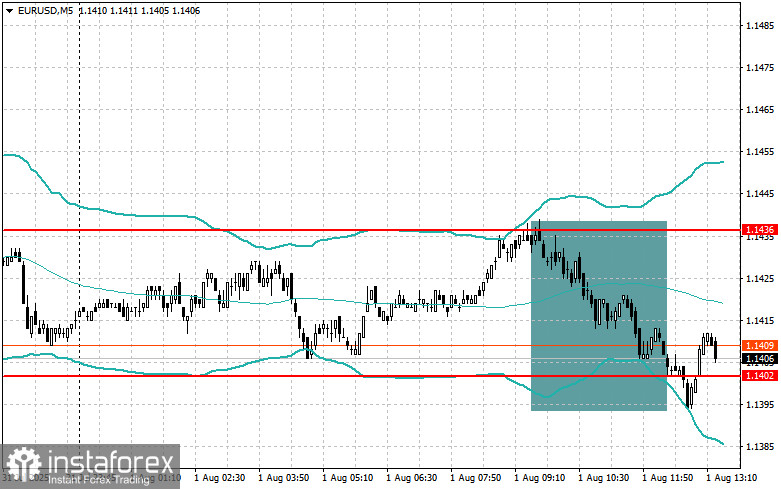Viewport: 781px width, 489px height.
Task: Open the chart menu triangle beside EURUSD,M5
Action: click(9, 10)
